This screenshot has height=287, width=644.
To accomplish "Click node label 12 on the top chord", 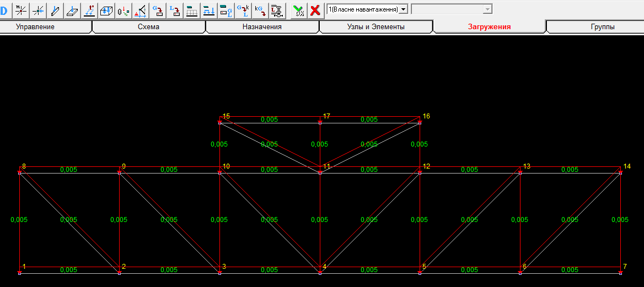I will coord(426,166).
